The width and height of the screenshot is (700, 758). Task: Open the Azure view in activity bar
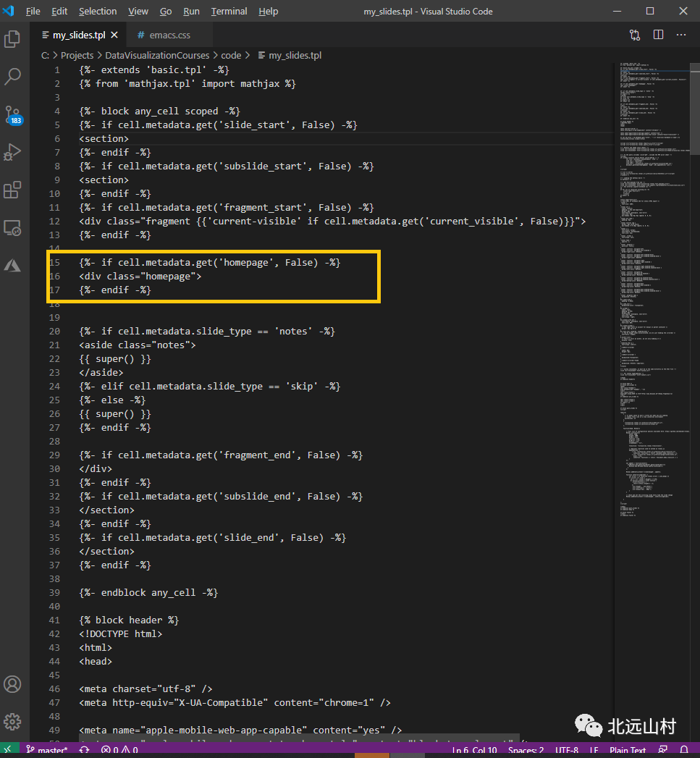coord(12,266)
